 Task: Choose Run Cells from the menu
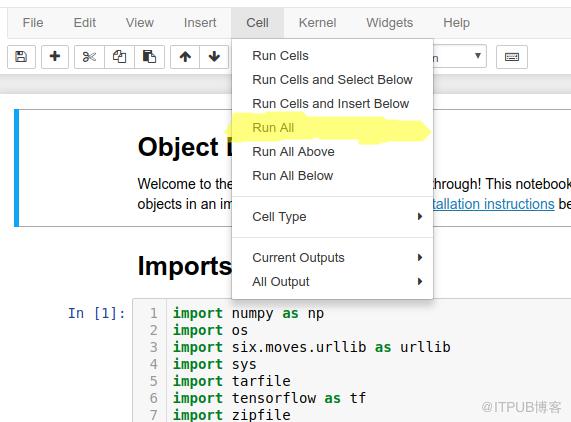(332, 56)
